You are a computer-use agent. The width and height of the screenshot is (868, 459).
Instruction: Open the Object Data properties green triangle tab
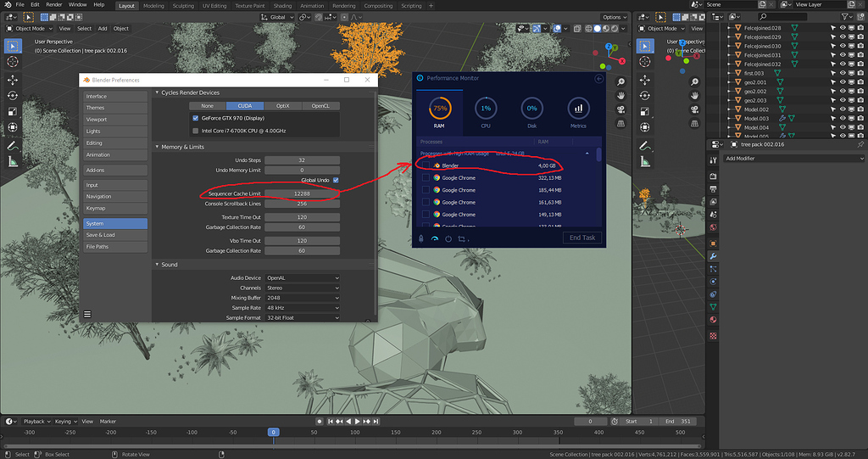[713, 306]
